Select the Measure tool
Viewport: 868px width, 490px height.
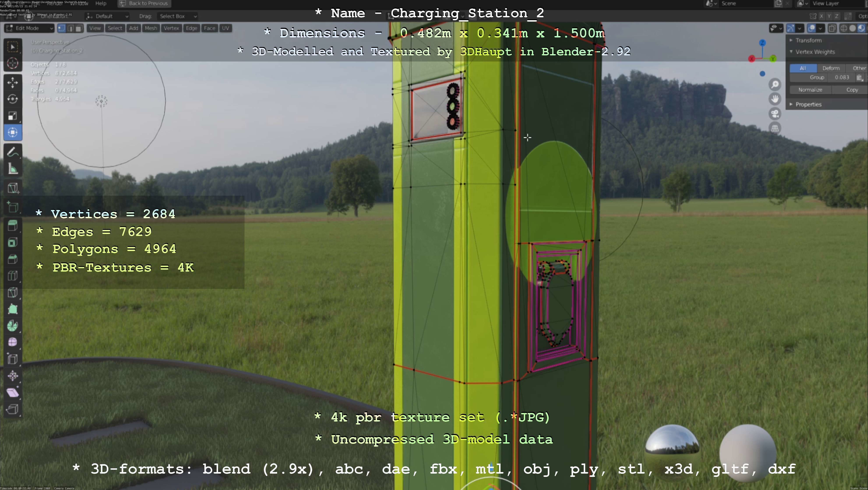tap(13, 169)
